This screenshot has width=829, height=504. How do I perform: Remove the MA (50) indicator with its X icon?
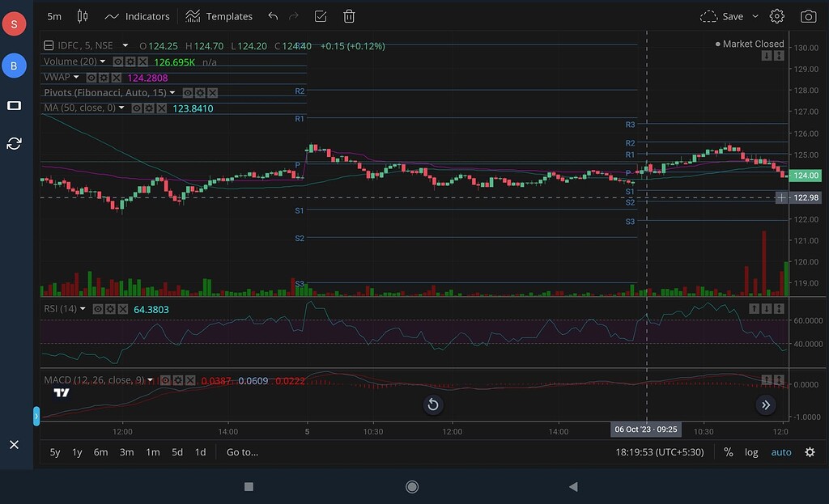point(161,108)
